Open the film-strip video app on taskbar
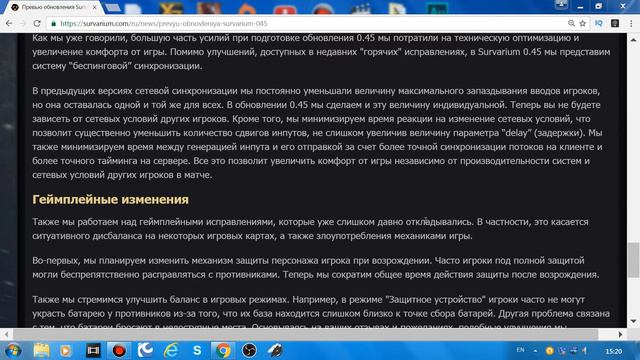 pos(93,350)
